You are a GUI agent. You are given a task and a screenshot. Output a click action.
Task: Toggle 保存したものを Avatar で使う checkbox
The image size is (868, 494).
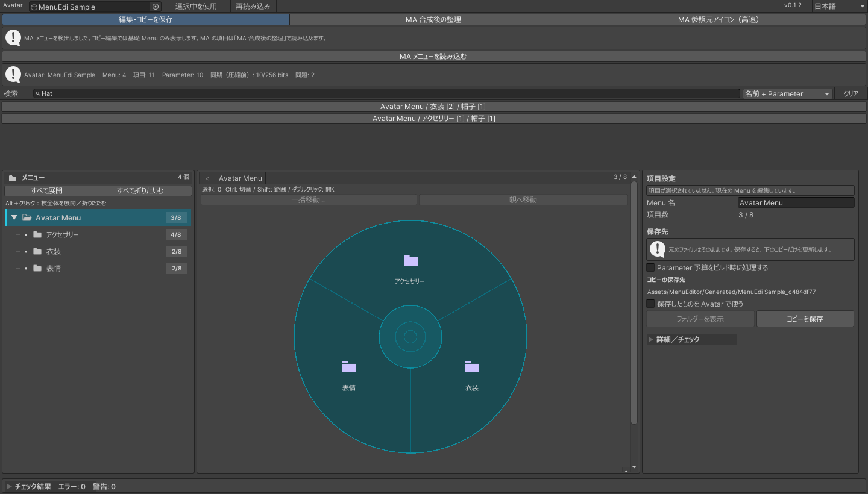click(650, 304)
